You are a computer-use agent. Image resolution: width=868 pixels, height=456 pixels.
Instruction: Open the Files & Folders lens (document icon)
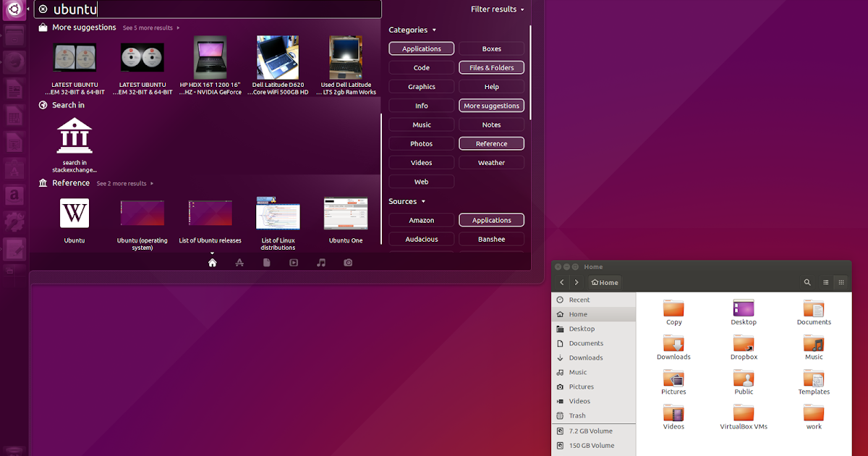pos(266,262)
